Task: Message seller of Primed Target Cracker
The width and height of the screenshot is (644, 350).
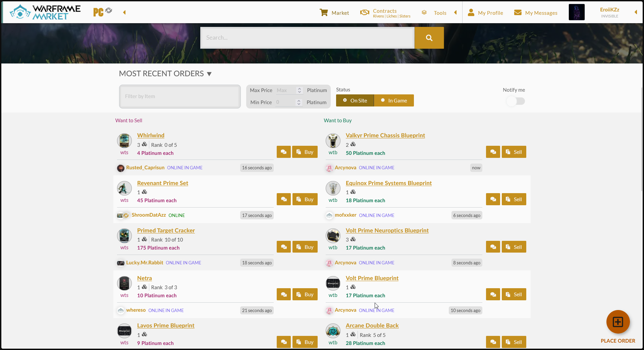Action: pos(284,247)
